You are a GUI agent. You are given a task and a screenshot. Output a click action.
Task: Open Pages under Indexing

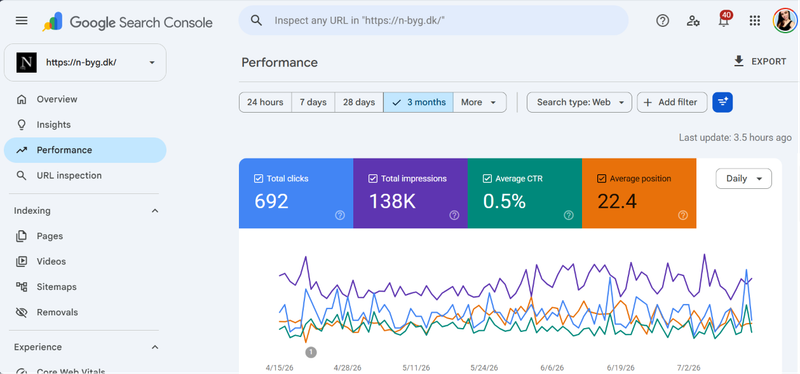click(85, 236)
